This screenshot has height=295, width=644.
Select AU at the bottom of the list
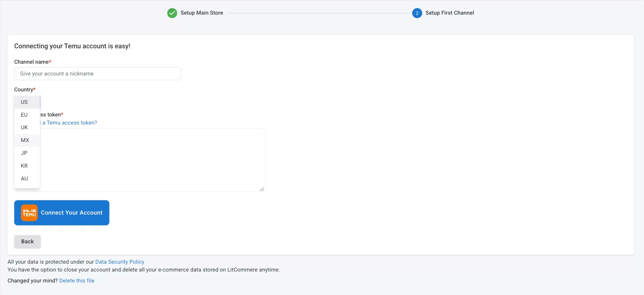[x=24, y=178]
